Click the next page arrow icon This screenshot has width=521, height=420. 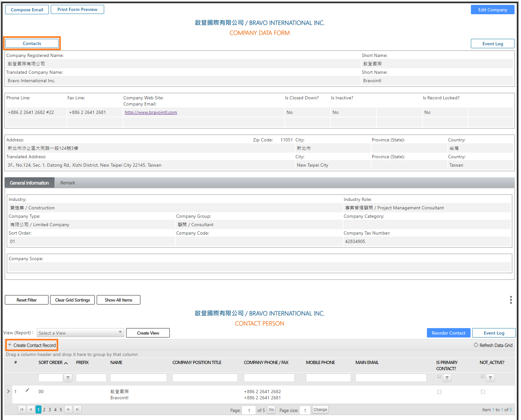(68, 409)
